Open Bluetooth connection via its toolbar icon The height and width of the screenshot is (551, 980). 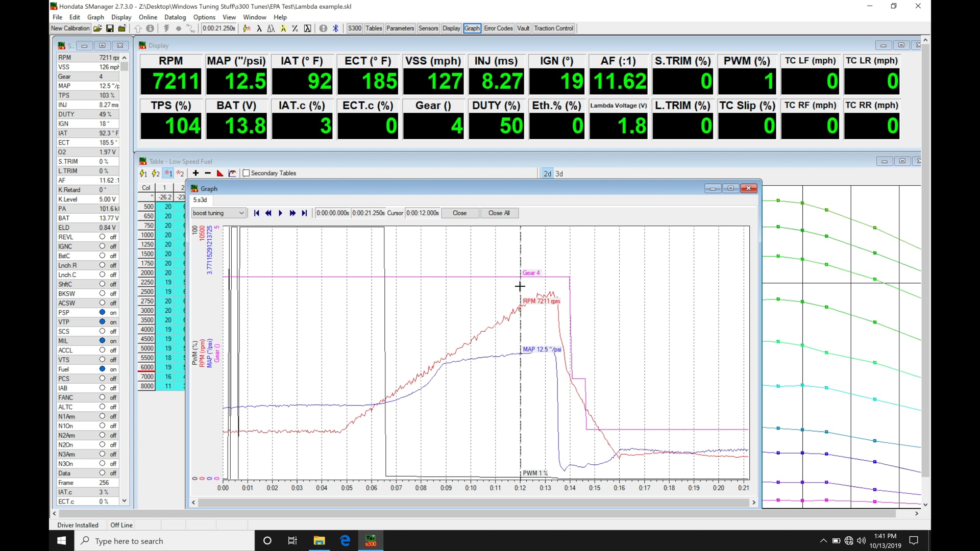coord(336,29)
